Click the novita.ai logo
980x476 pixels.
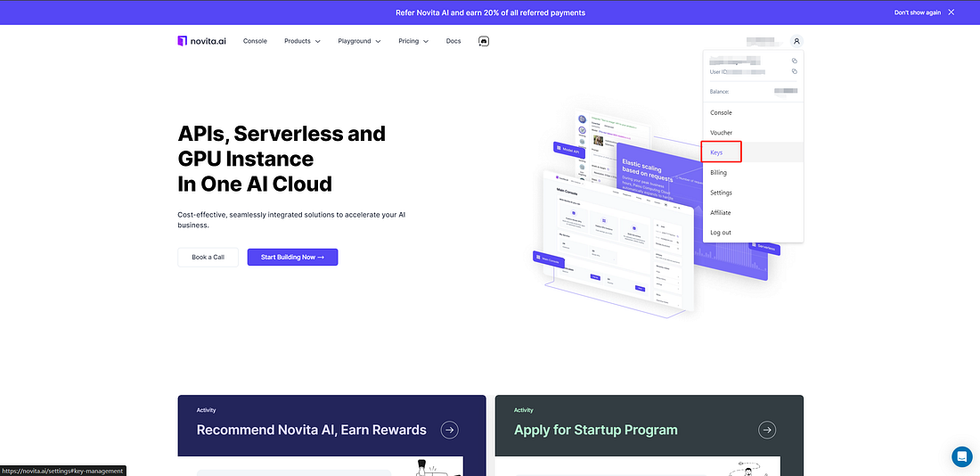click(202, 41)
